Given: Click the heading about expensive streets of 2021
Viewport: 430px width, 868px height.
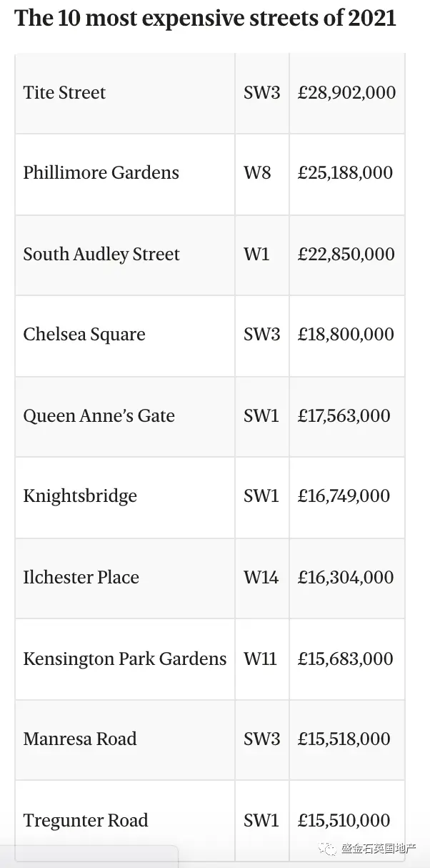Looking at the screenshot, I should [206, 18].
